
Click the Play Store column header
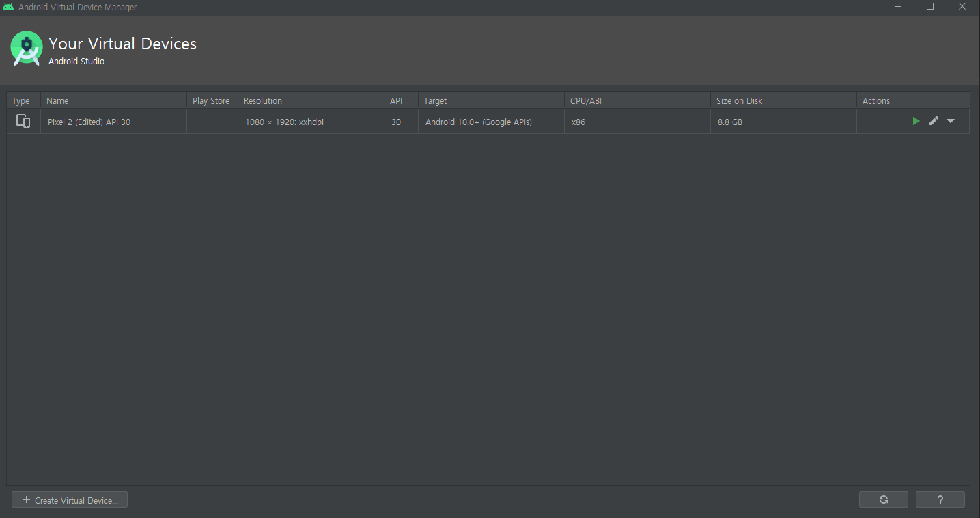point(211,100)
